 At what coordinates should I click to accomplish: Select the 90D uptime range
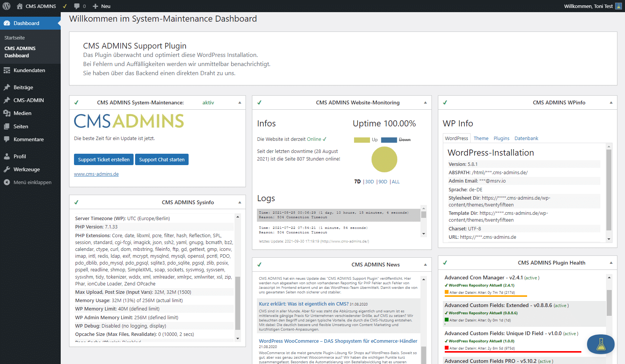(x=383, y=181)
